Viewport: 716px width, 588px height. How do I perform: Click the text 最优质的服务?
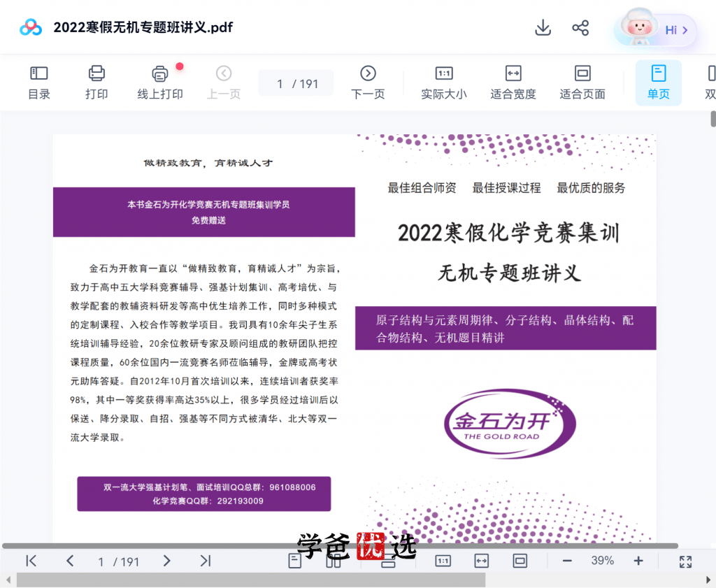[x=591, y=187]
